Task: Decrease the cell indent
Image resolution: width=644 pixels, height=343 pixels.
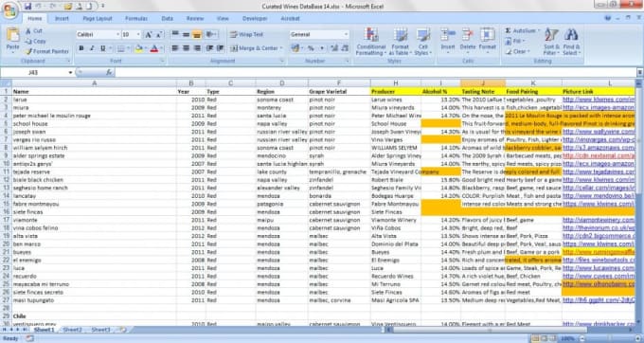Action: pyautogui.click(x=209, y=48)
